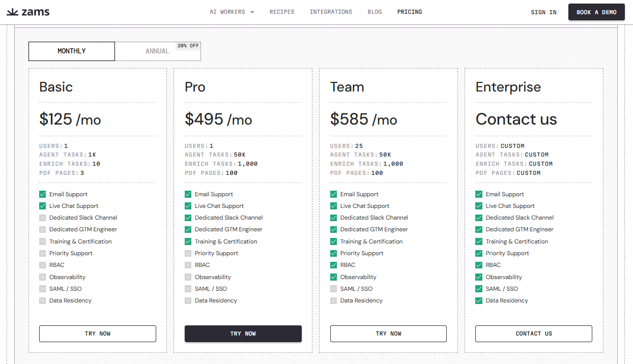Click Team plan Observability check icon
633x364 pixels.
pyautogui.click(x=334, y=277)
